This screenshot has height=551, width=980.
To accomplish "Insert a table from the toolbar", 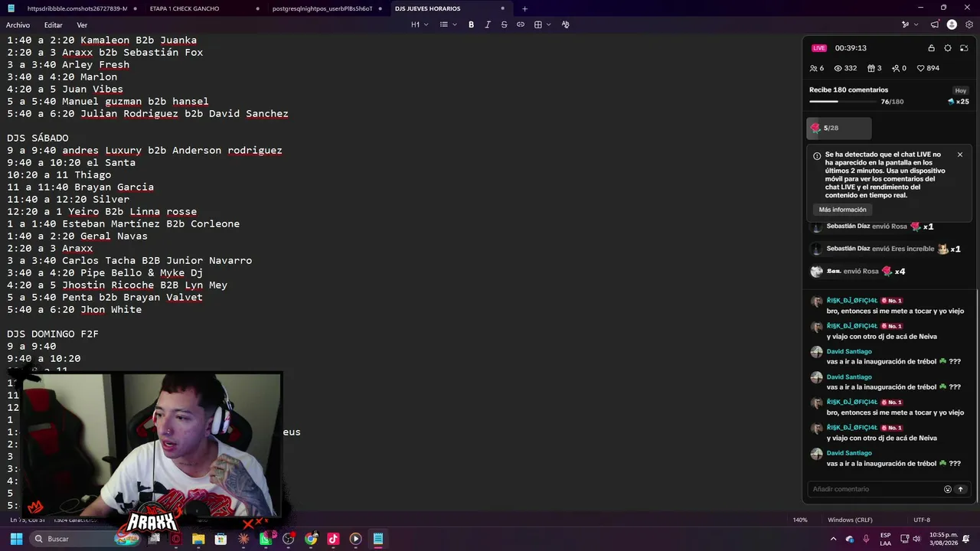I will 538,24.
